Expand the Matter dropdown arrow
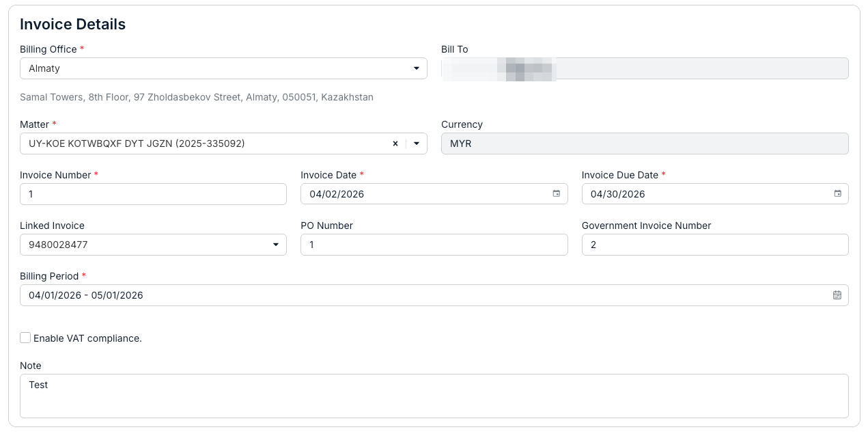Image resolution: width=868 pixels, height=436 pixels. coord(417,144)
